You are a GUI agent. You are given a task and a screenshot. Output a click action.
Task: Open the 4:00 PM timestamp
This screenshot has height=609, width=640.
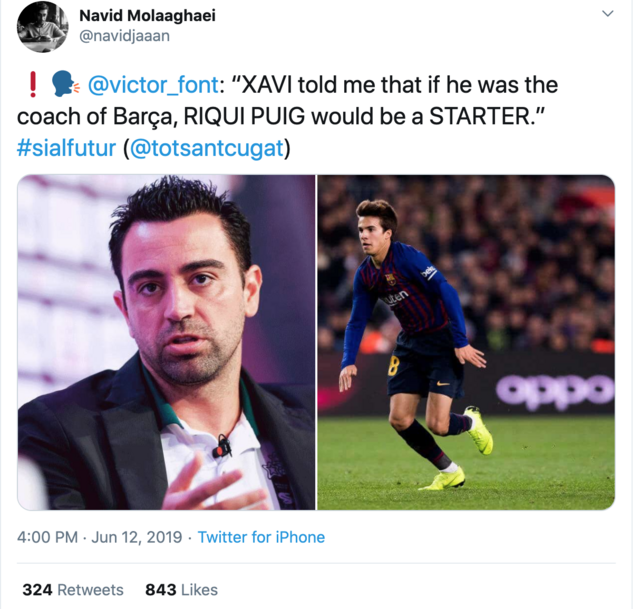(x=47, y=537)
